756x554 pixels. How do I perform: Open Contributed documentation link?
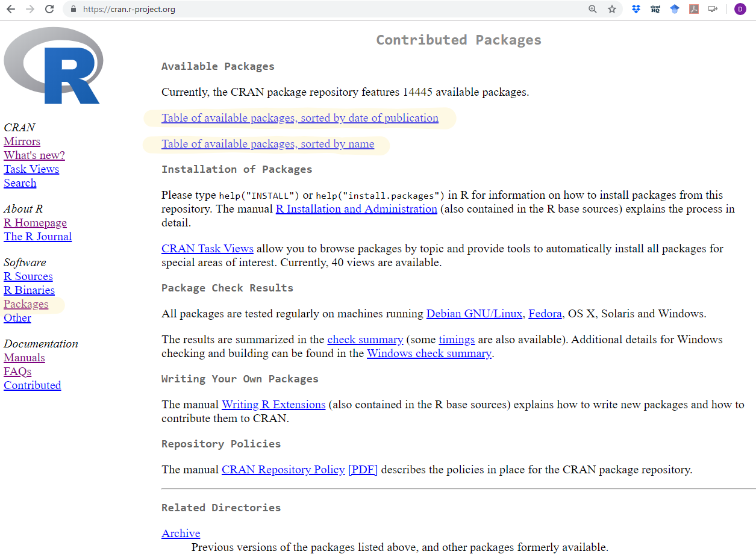coord(33,385)
